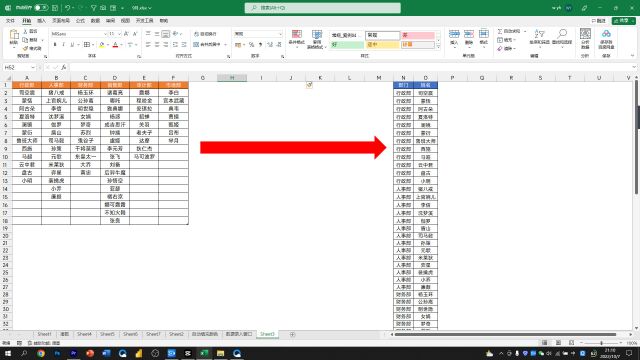This screenshot has width=640, height=360.
Task: Open the Insert ribbon tab
Action: tap(42, 21)
